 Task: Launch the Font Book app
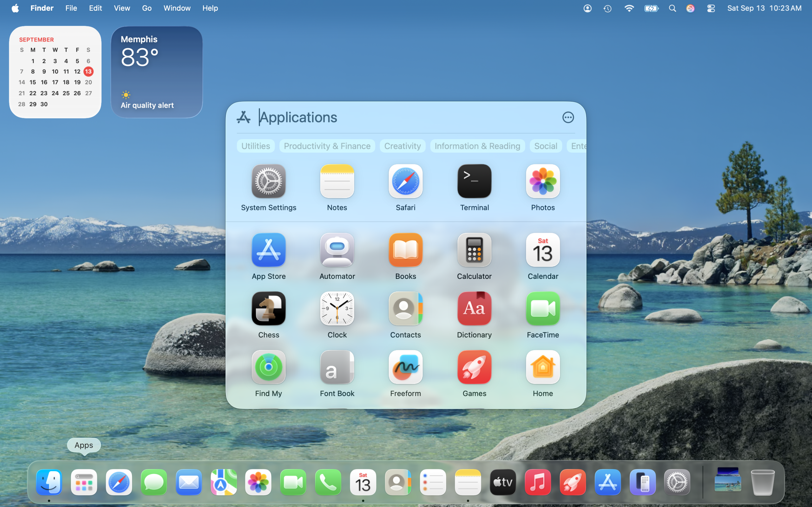[x=337, y=368]
